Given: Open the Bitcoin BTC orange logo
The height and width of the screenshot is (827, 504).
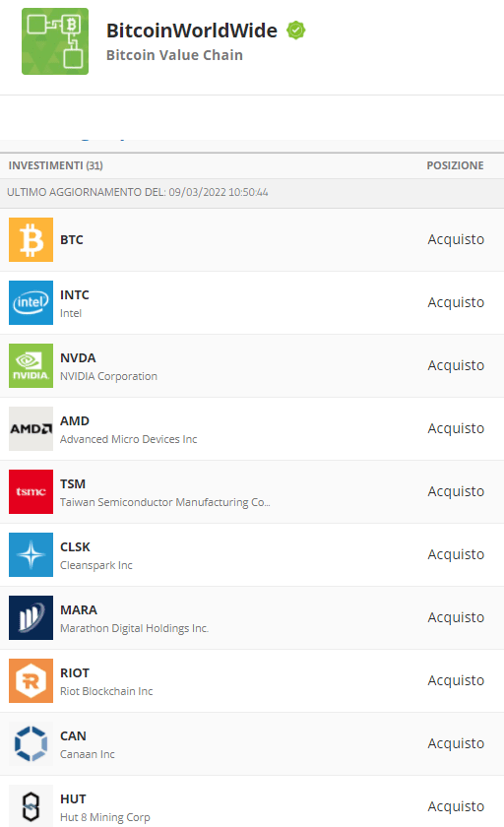Looking at the screenshot, I should point(31,239).
